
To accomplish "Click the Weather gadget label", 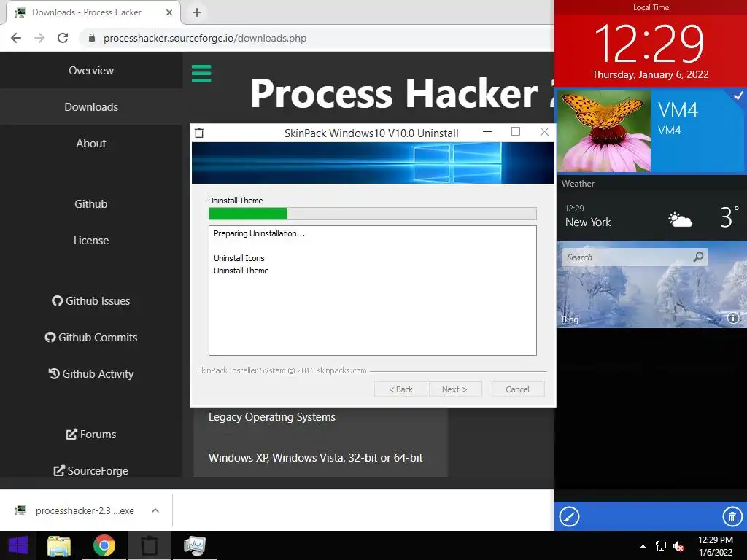I will click(x=578, y=183).
